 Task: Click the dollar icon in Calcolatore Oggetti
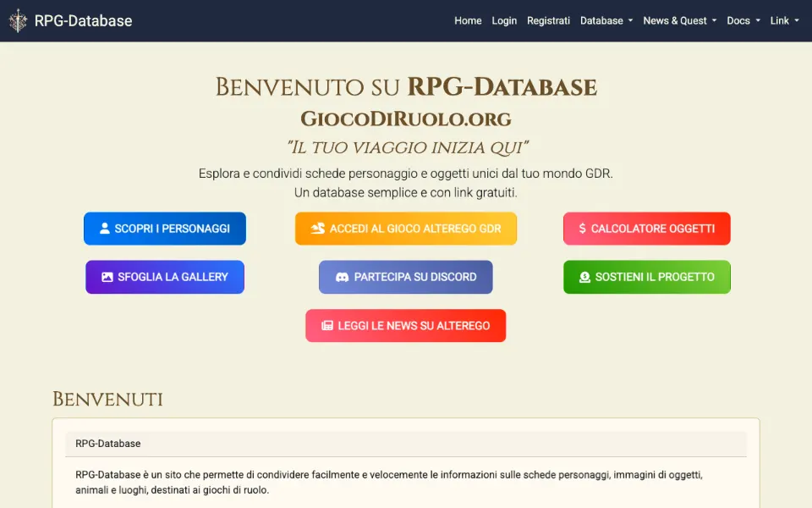(x=582, y=228)
